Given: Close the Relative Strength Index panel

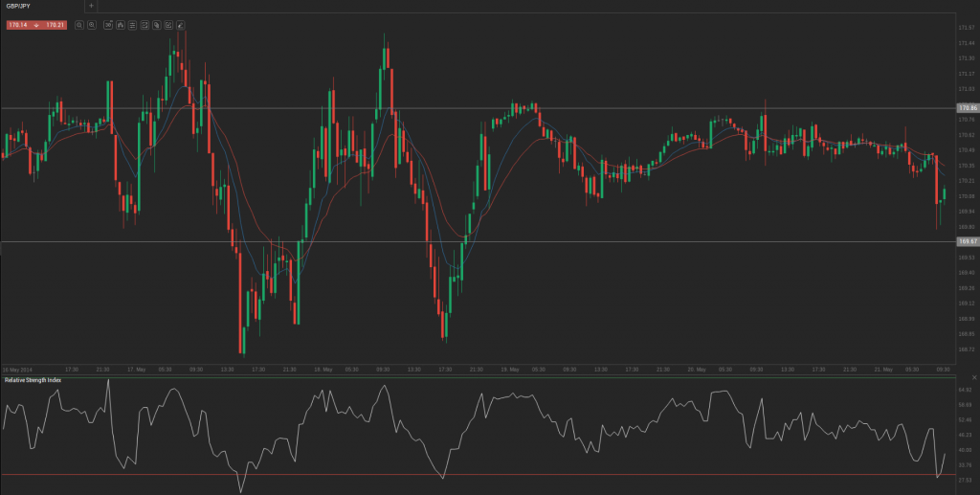Looking at the screenshot, I should 973,377.
